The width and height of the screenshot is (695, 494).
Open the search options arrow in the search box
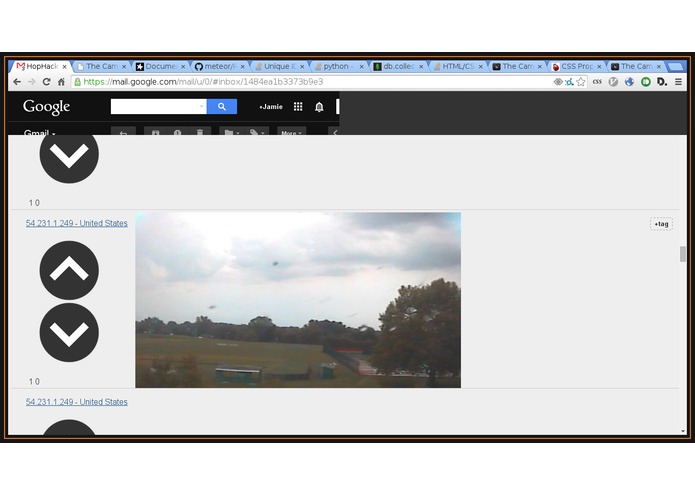pos(202,106)
